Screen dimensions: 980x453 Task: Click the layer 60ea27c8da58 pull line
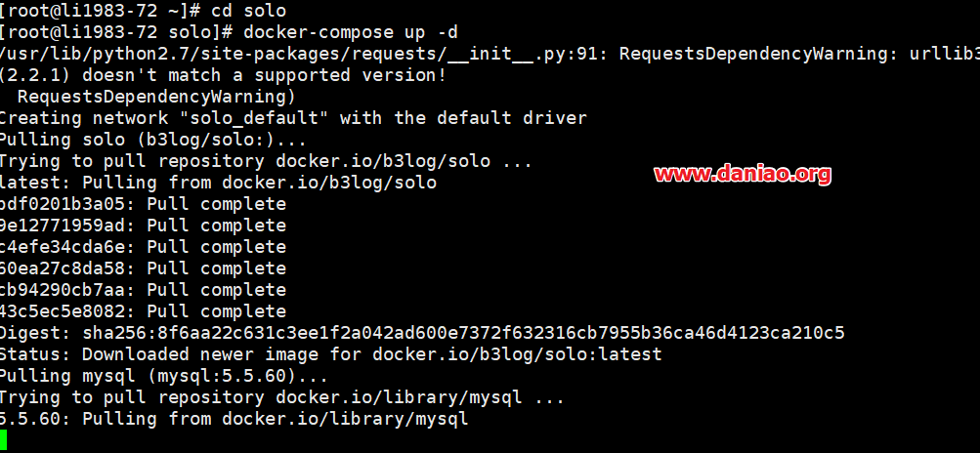(x=143, y=268)
